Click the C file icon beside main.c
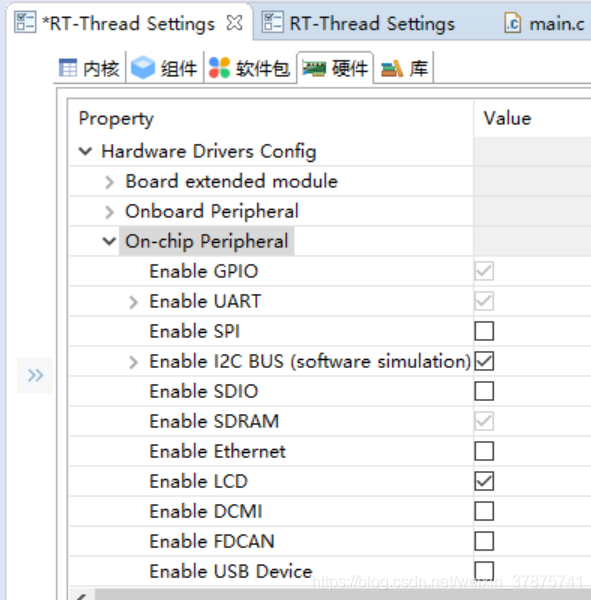Screen dimensions: 591x600 coord(513,23)
